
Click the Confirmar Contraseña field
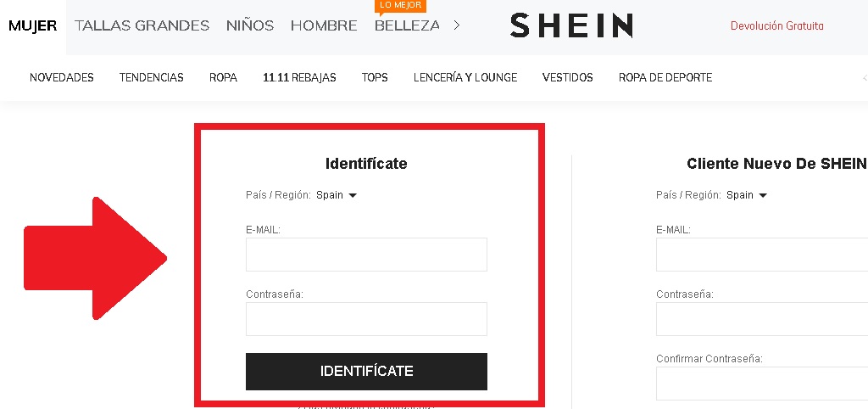pyautogui.click(x=761, y=384)
